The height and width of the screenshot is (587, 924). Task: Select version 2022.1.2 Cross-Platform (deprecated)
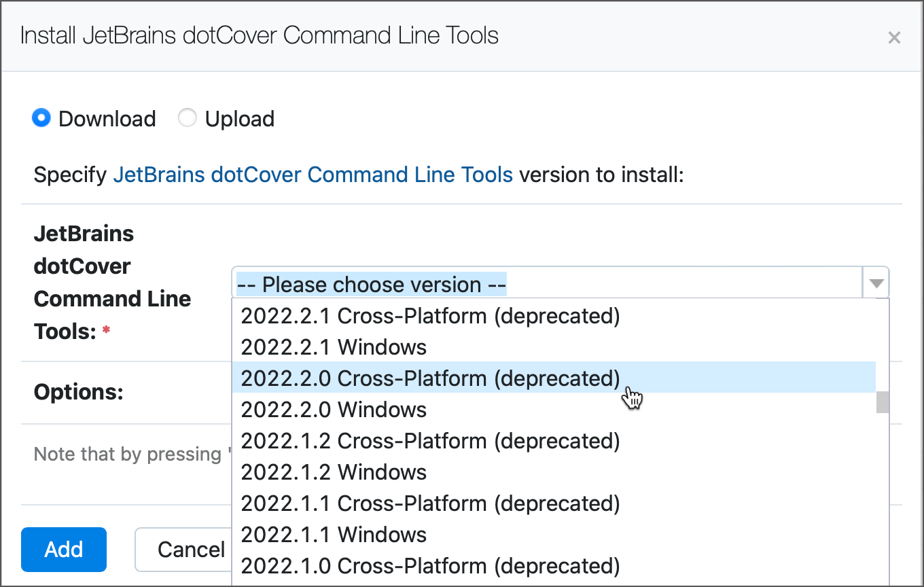[429, 440]
